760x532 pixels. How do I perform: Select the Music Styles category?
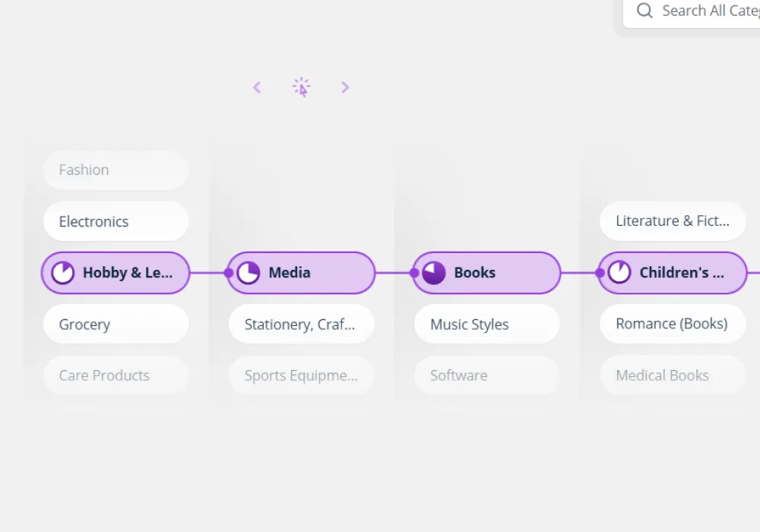click(486, 325)
